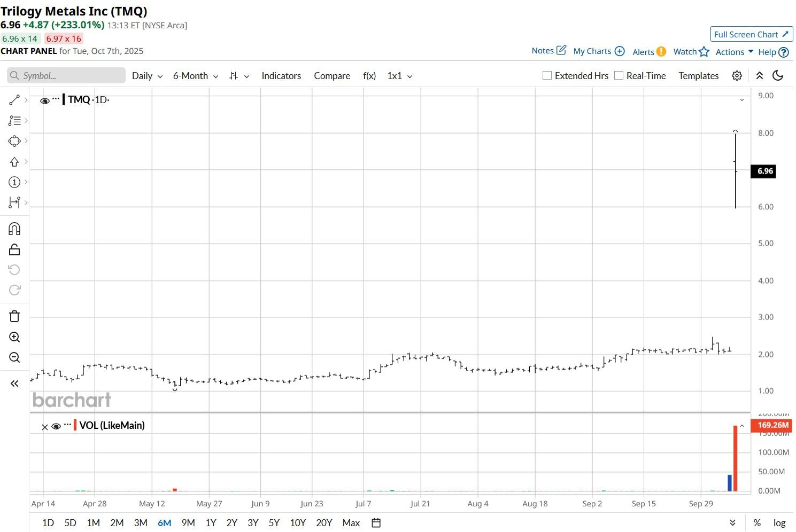Screen dimensions: 796x532
Task: Open the Fibonacci and list tools icon
Action: click(x=14, y=121)
